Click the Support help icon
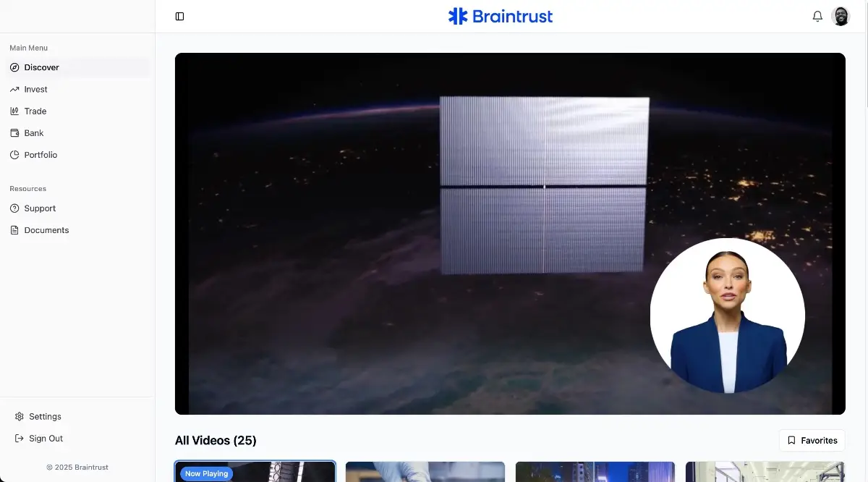The height and width of the screenshot is (482, 868). (x=14, y=208)
